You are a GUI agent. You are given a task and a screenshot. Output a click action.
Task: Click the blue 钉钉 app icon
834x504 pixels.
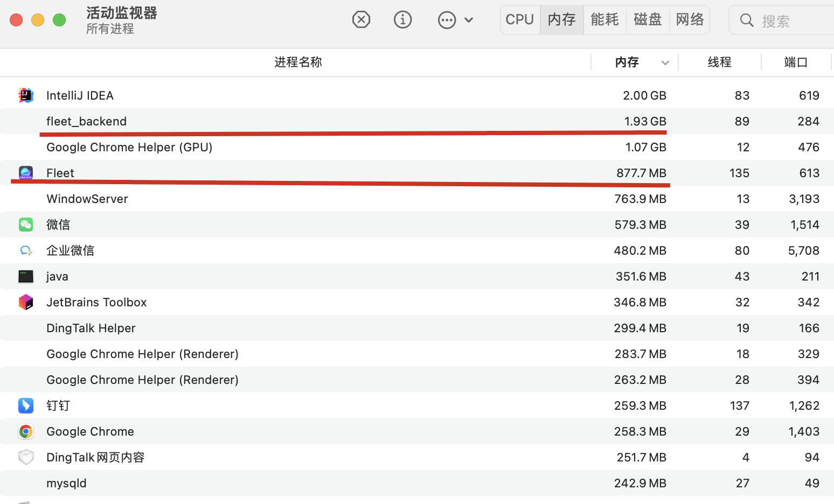[x=26, y=405]
